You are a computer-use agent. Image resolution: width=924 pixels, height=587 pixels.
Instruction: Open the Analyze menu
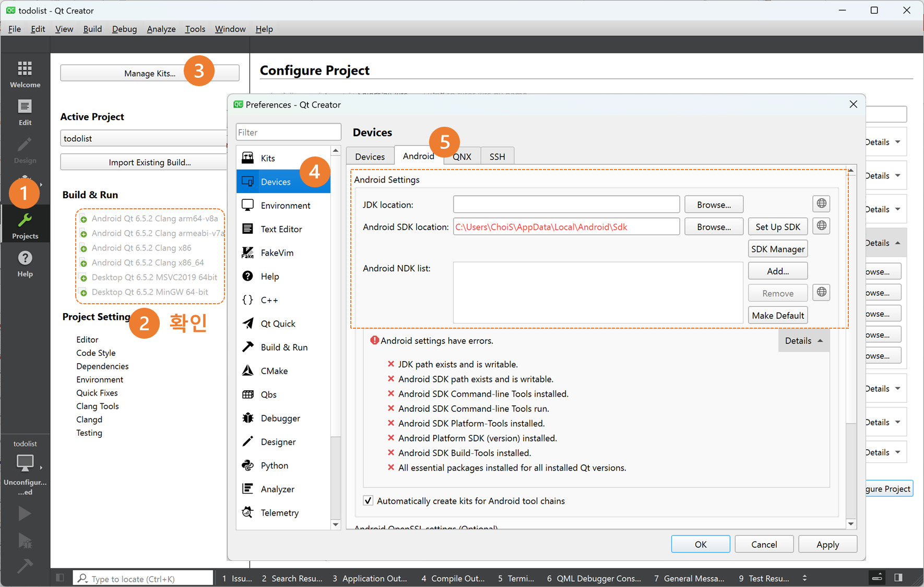161,29
